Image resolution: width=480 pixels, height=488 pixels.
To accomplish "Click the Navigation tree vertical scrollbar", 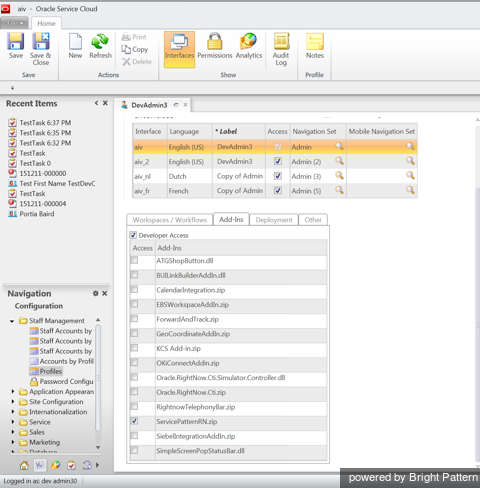I will pos(98,378).
